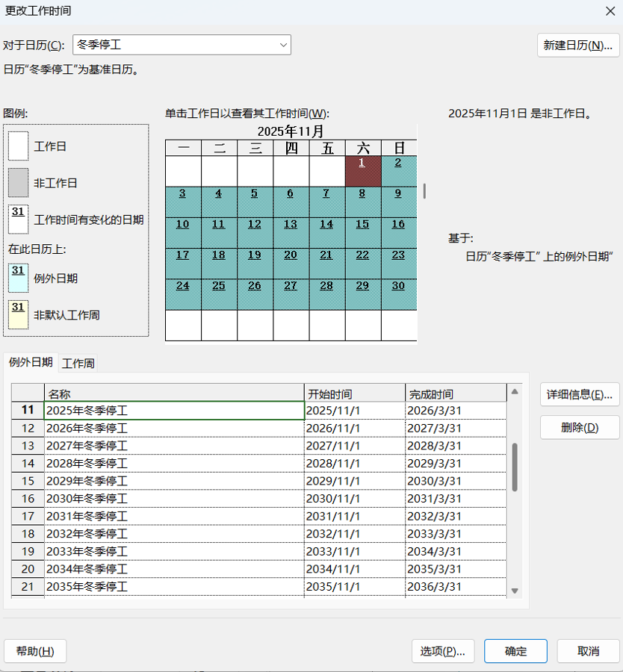The width and height of the screenshot is (623, 672).
Task: Click the 开始时间 column header
Action: pyautogui.click(x=355, y=393)
